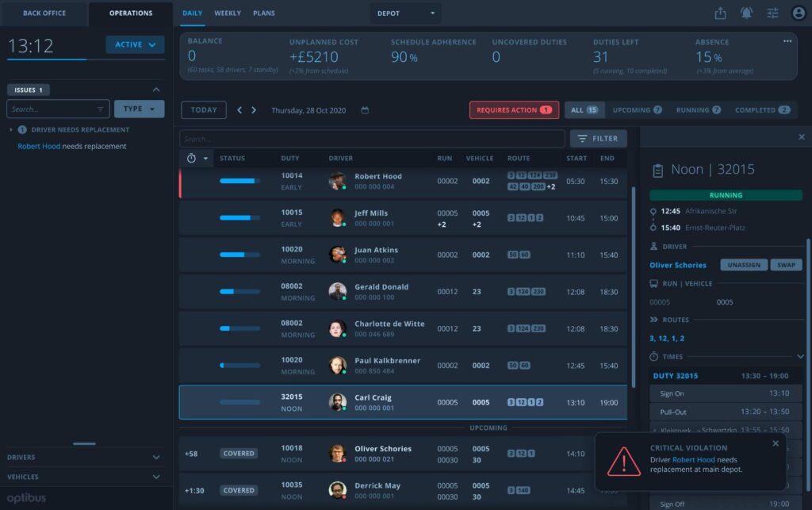The width and height of the screenshot is (812, 510).
Task: Collapse the TIMES section chevron
Action: [x=800, y=357]
